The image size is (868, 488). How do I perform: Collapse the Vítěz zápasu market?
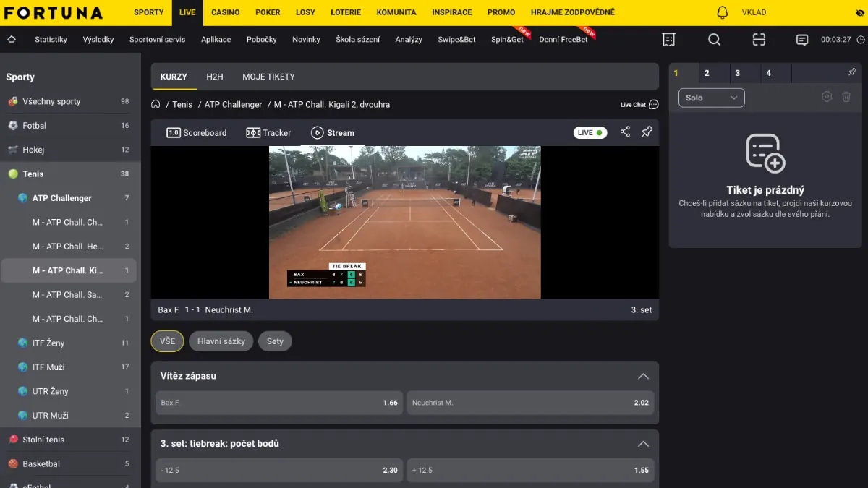coord(643,376)
